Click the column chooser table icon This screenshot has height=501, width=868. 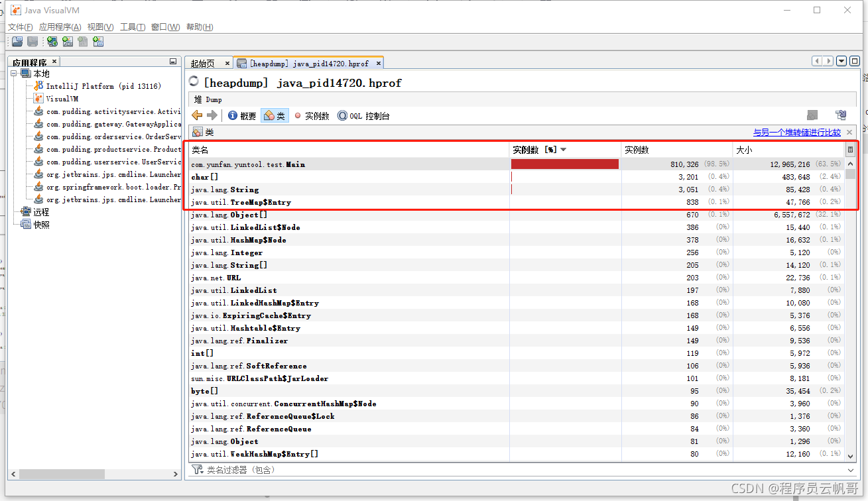point(851,150)
